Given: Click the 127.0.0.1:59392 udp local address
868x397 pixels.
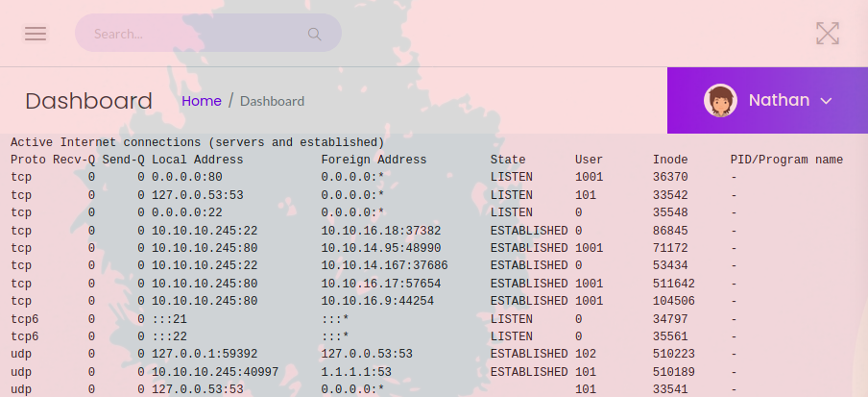Looking at the screenshot, I should 204,354.
